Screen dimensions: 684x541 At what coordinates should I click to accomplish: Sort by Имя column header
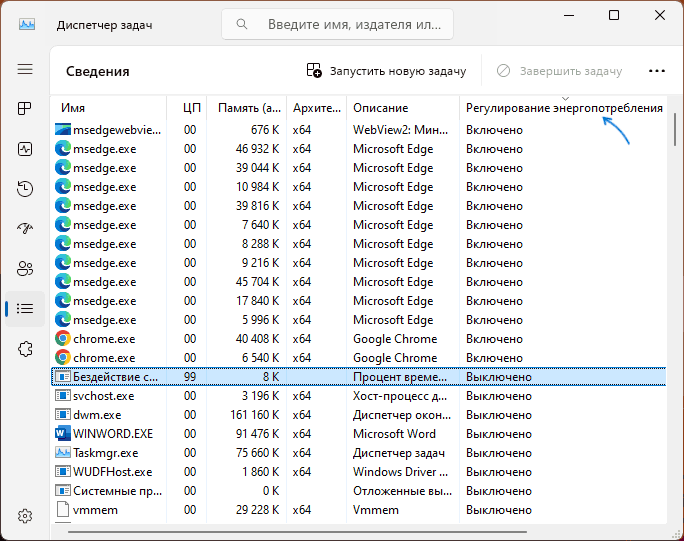click(109, 108)
